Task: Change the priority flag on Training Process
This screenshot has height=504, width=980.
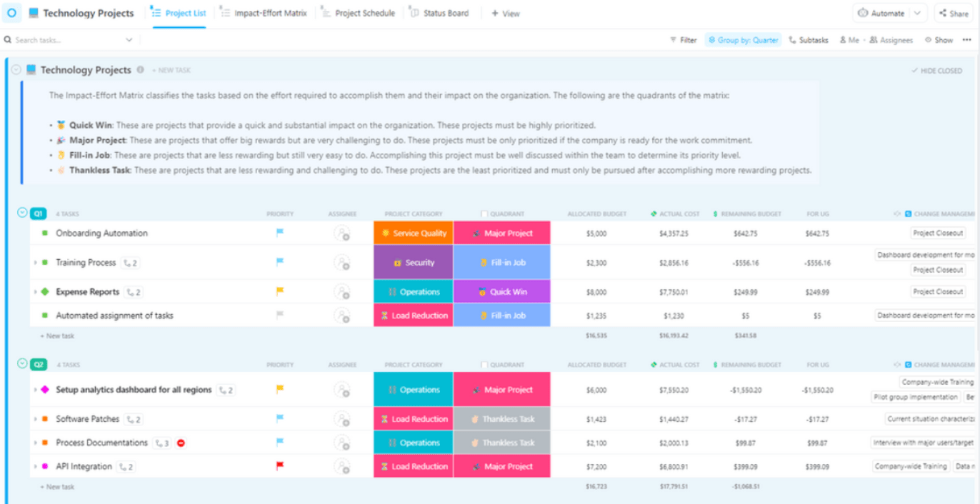Action: tap(280, 262)
